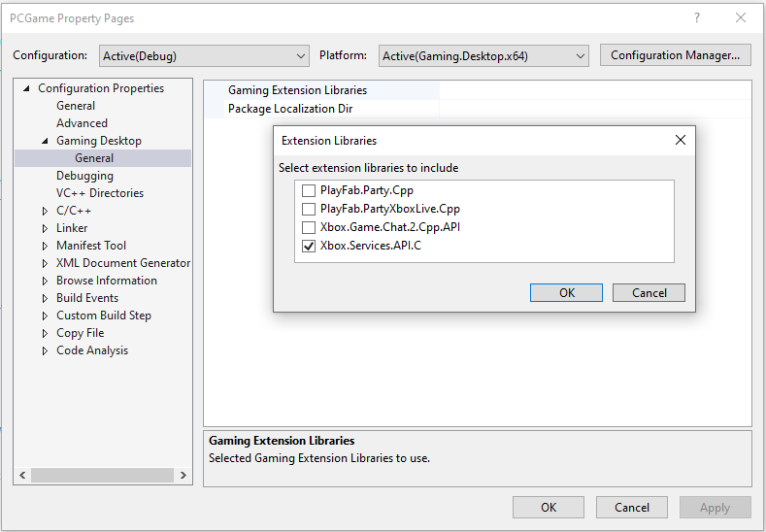Click the Xbox.Game.Chat.2.Cpp.API label text
Viewport: 766px width, 532px height.
pyautogui.click(x=390, y=227)
